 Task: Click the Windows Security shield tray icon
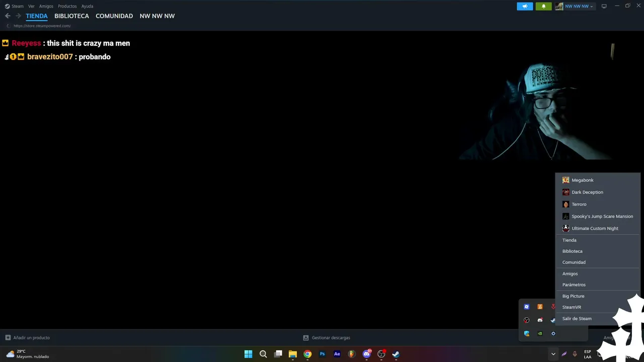[x=527, y=333]
